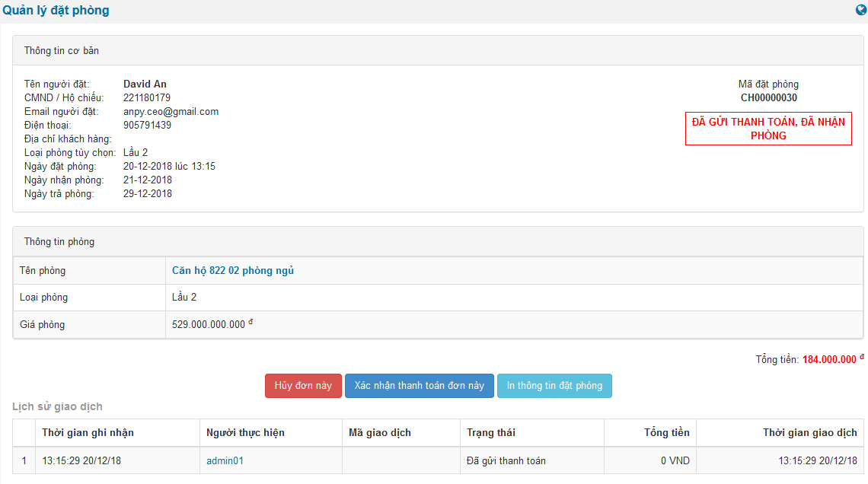The height and width of the screenshot is (484, 868).
Task: Click the Thông tin cơ bản panel heading
Action: (x=62, y=51)
